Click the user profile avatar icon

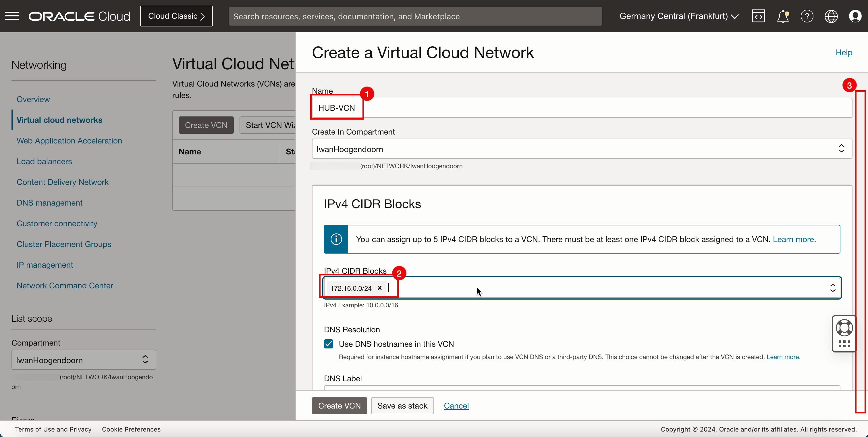(855, 16)
